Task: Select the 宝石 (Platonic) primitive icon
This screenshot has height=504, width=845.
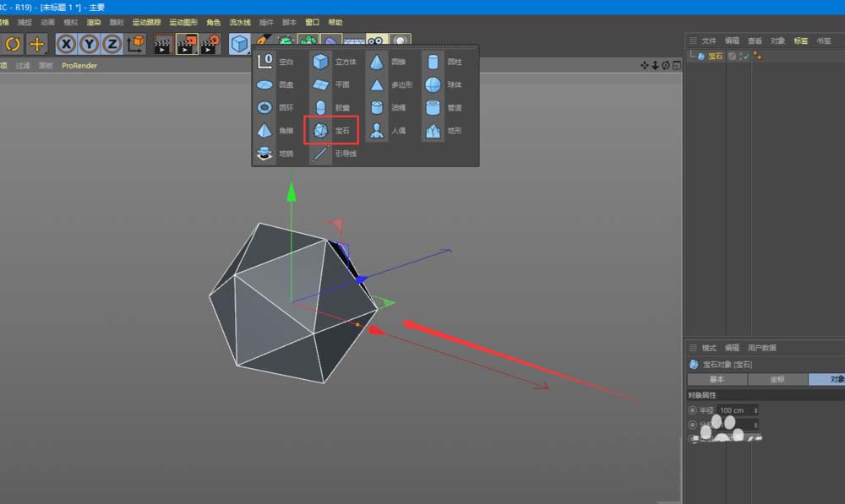Action: pos(321,131)
